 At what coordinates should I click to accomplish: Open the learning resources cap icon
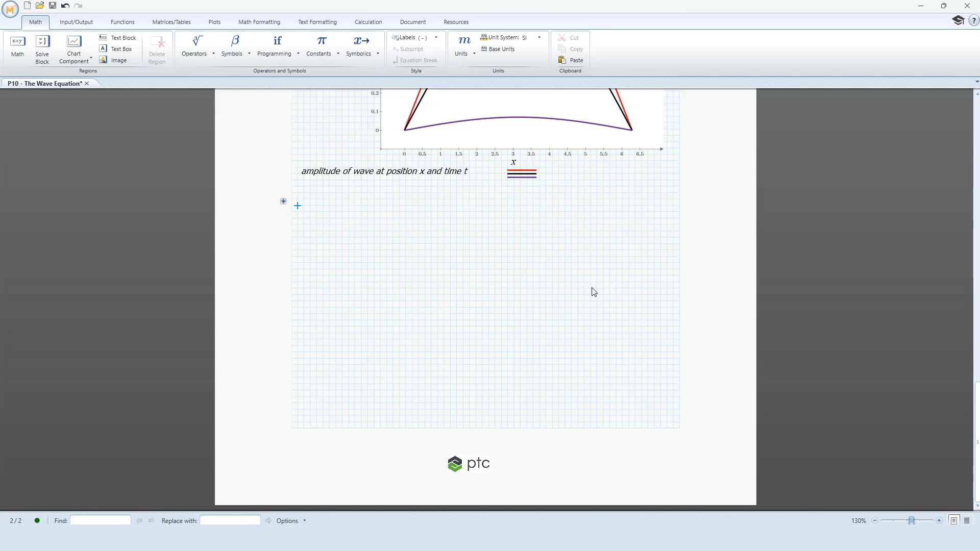(x=958, y=20)
